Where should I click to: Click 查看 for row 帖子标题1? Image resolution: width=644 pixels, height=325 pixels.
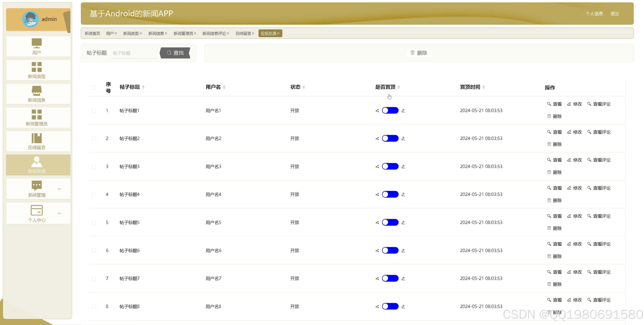[554, 104]
